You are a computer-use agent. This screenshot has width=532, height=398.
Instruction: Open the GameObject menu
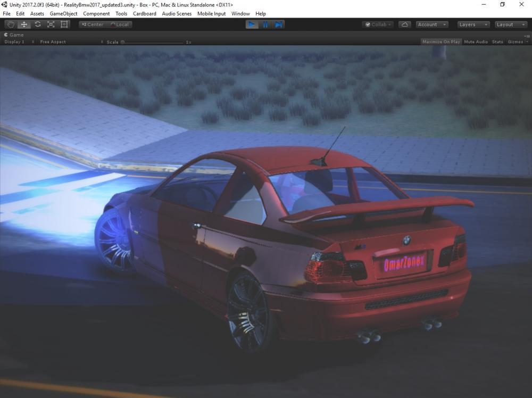63,14
